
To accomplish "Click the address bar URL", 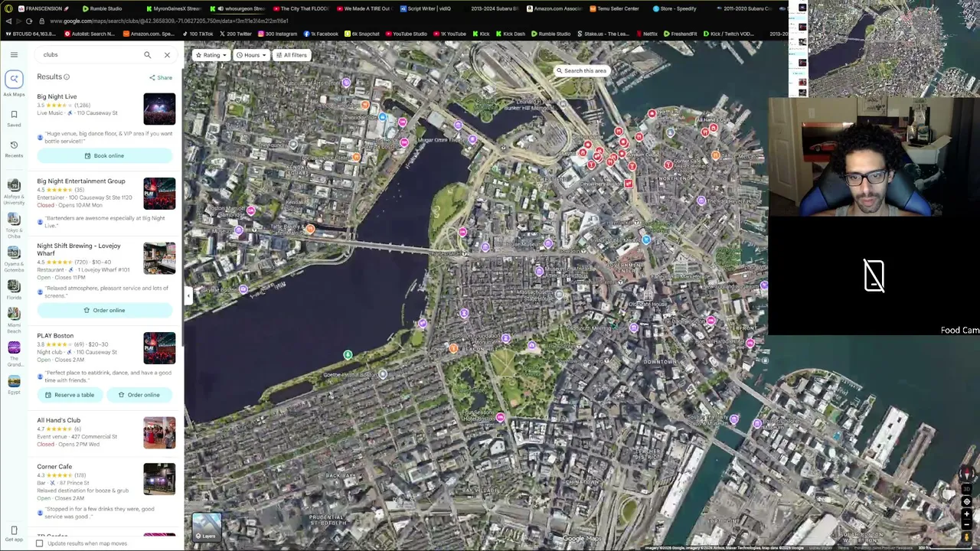I will [x=169, y=21].
